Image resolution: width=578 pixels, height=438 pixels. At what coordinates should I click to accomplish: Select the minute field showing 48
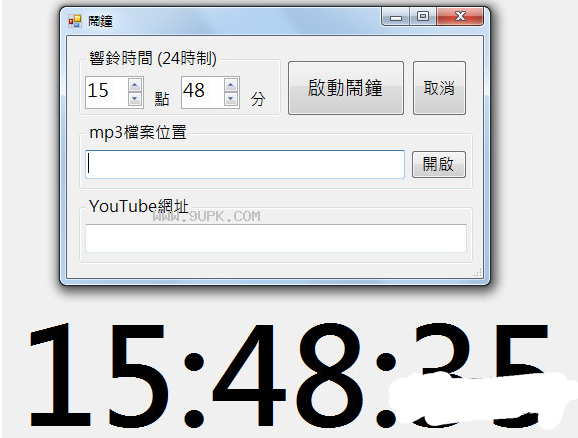tap(202, 92)
